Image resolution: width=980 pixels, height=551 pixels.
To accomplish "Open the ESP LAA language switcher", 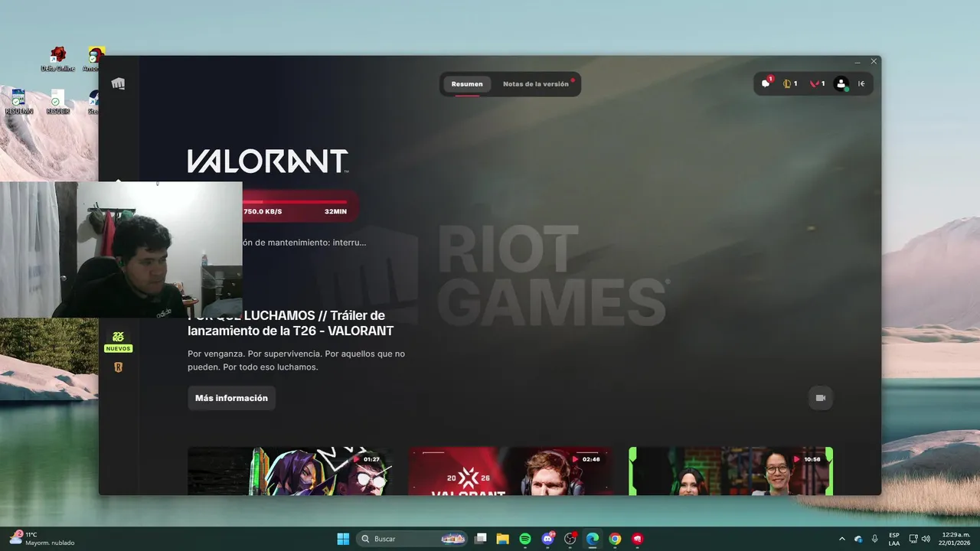I will 894,539.
